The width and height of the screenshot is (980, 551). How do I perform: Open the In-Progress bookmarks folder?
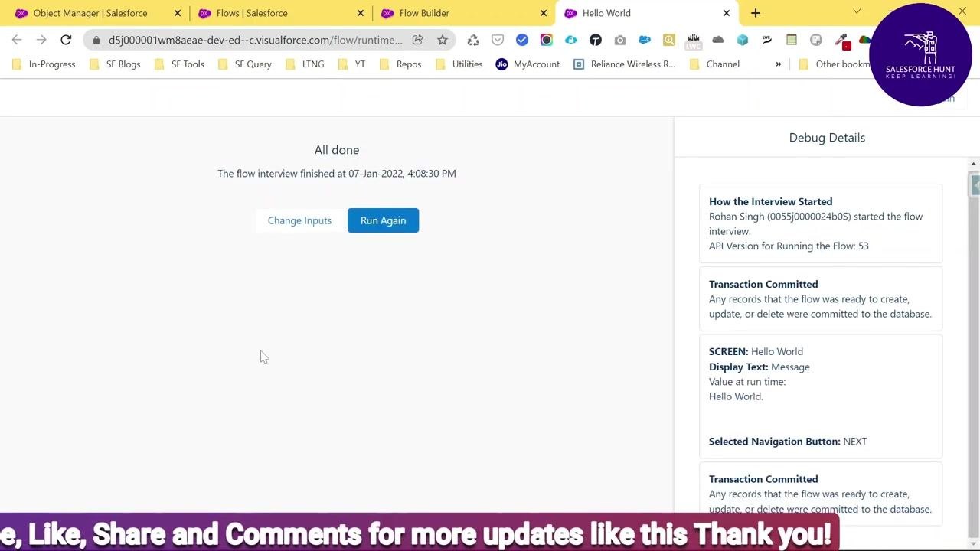pyautogui.click(x=44, y=64)
